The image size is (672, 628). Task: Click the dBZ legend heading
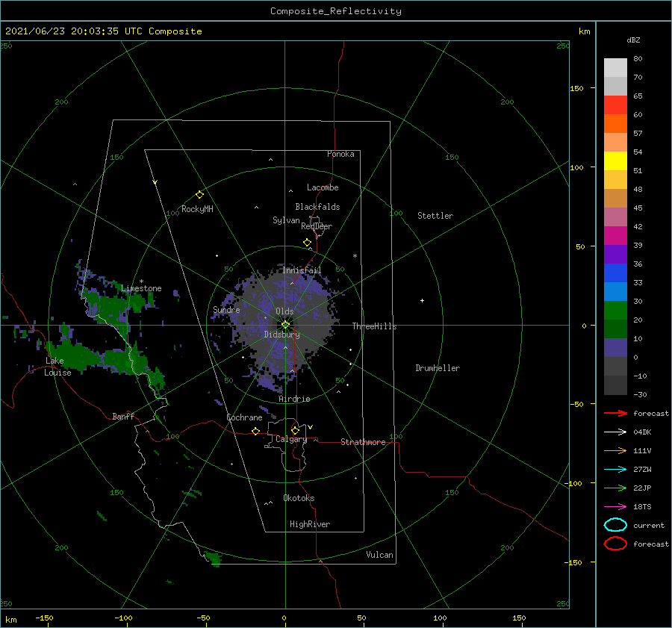point(633,40)
